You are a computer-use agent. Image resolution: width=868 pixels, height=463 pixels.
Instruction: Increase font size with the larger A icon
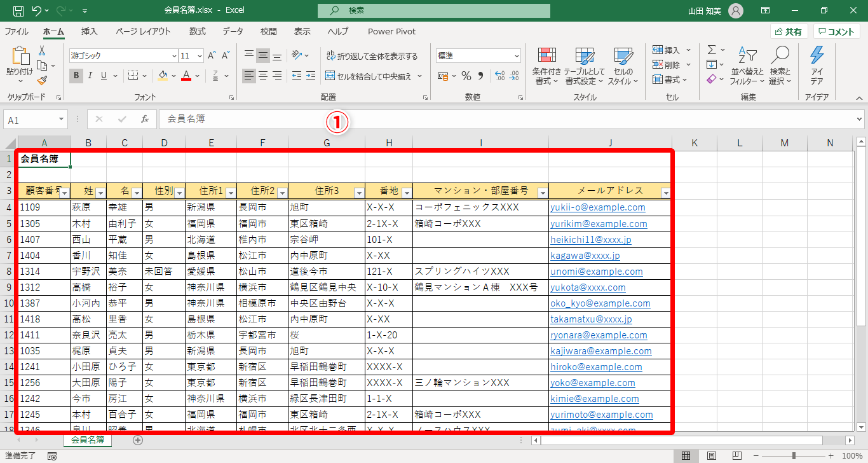(x=212, y=55)
